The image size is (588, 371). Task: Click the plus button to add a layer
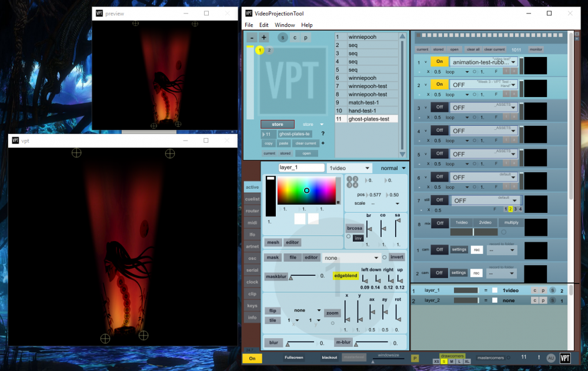point(264,38)
